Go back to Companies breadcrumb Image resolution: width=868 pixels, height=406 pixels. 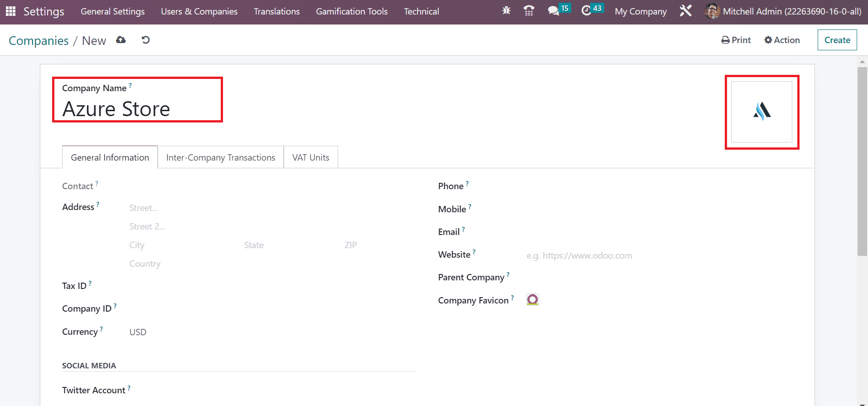coord(39,40)
